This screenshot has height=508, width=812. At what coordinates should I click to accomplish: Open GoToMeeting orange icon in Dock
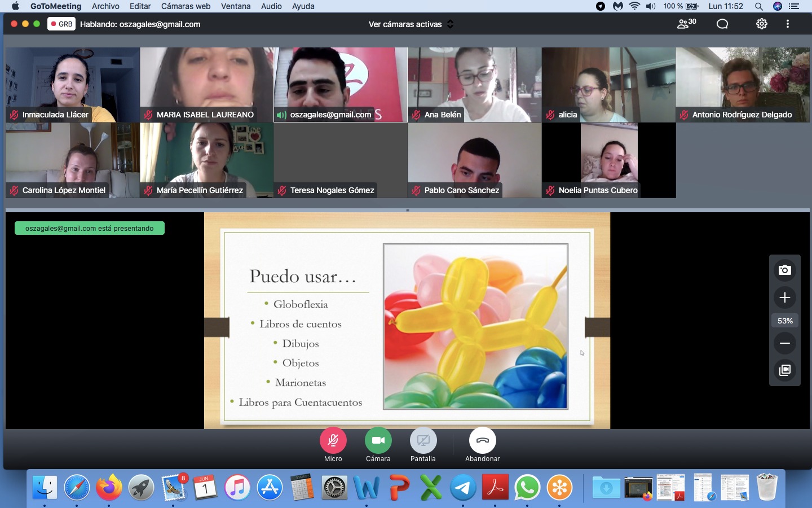559,487
